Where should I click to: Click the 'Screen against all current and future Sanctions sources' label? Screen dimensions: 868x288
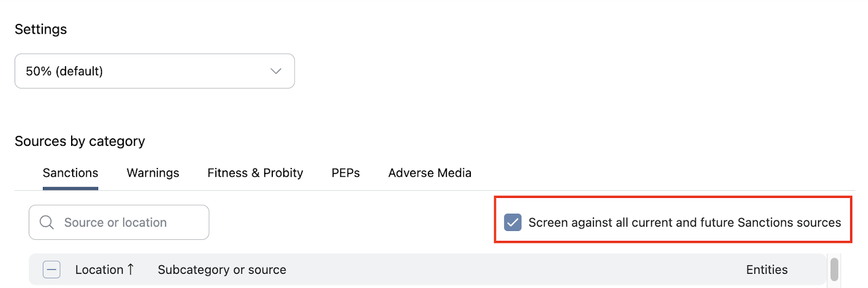coord(685,222)
